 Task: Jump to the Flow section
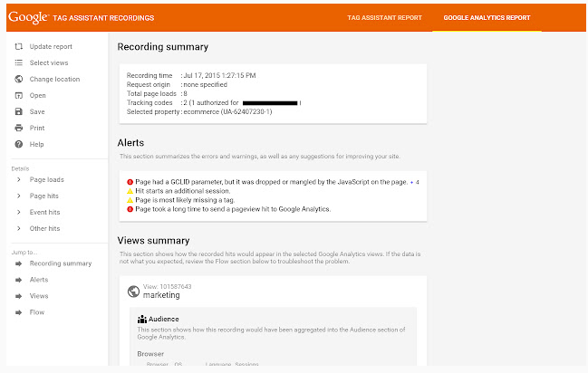[x=37, y=312]
